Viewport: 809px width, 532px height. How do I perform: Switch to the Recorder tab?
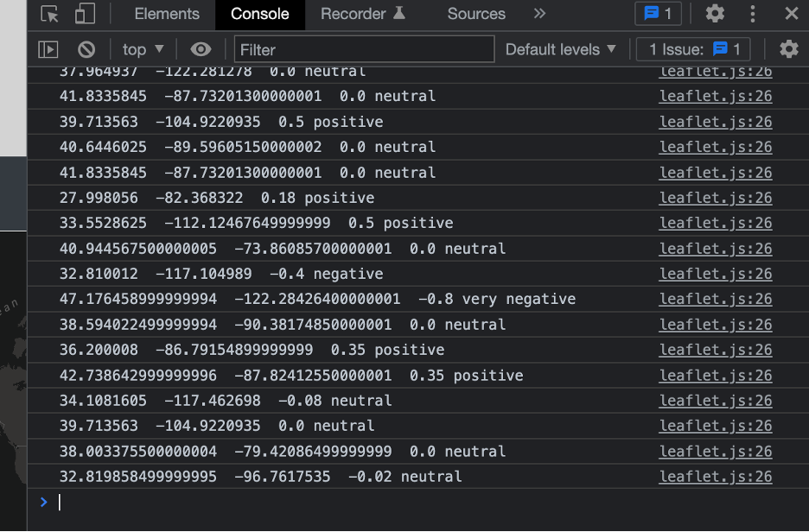[x=363, y=14]
